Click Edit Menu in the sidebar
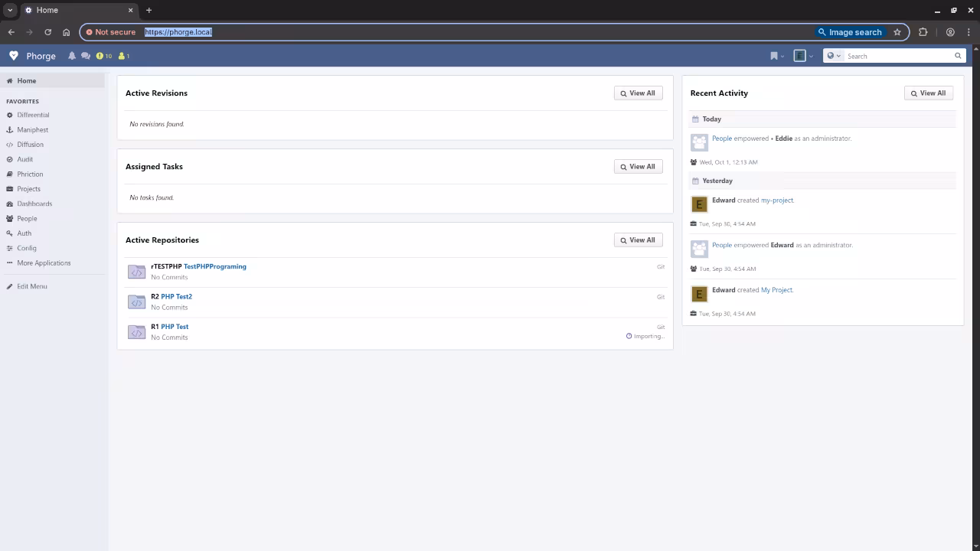980x551 pixels. tap(31, 286)
